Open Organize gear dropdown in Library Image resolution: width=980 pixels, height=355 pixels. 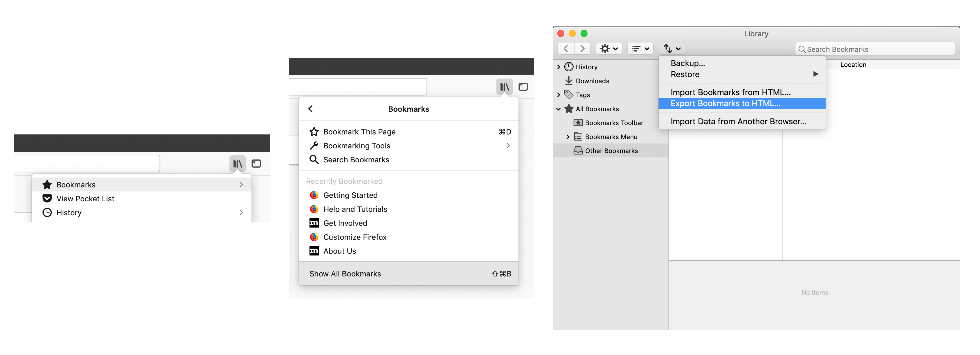[x=609, y=49]
